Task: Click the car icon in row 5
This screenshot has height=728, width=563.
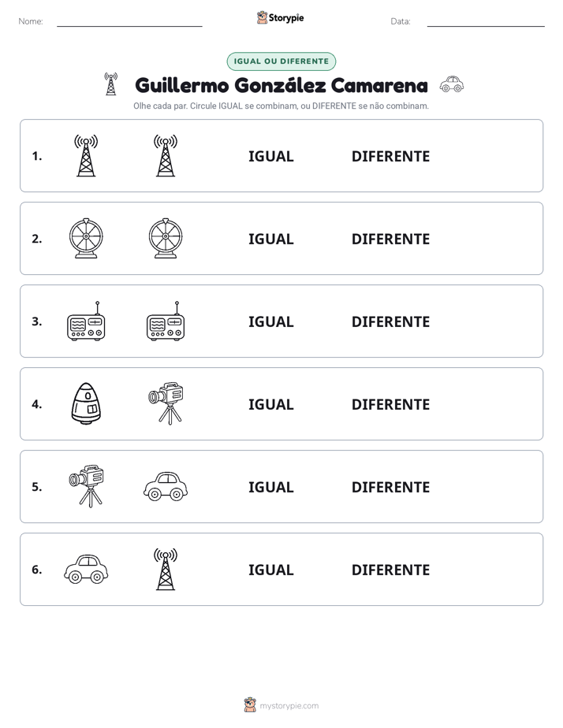Action: (166, 486)
